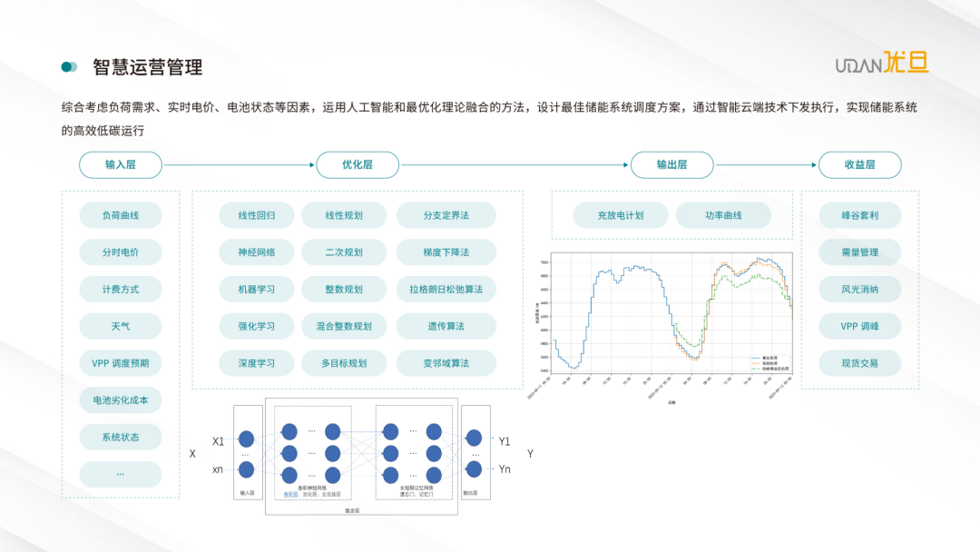Click the UDAN 优旦 logo

tap(882, 63)
